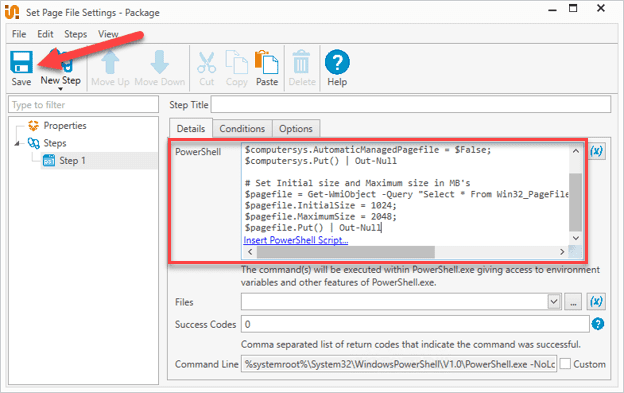The image size is (624, 393).
Task: Click script horizontal scroll right arrow
Action: coord(562,252)
